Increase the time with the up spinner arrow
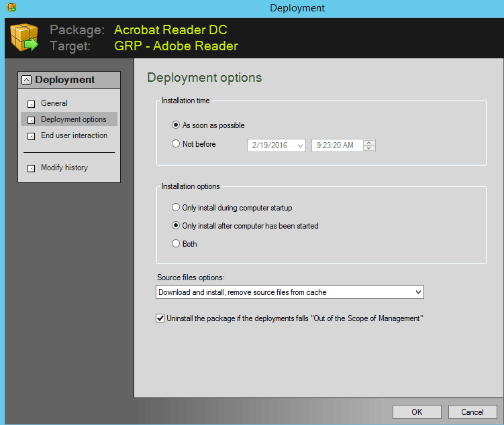Viewport: 504px width, 425px height. pos(368,143)
